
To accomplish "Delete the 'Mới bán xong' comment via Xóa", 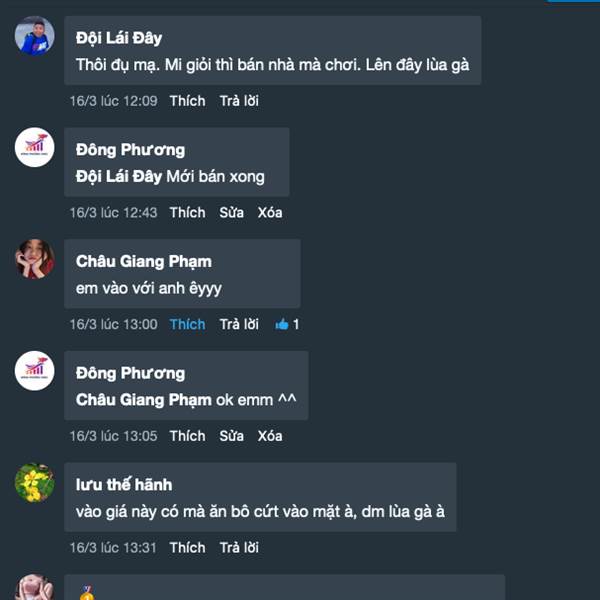I will [x=270, y=213].
